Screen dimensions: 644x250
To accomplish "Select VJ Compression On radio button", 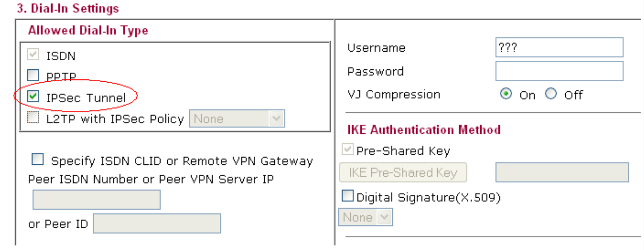I will click(x=506, y=94).
